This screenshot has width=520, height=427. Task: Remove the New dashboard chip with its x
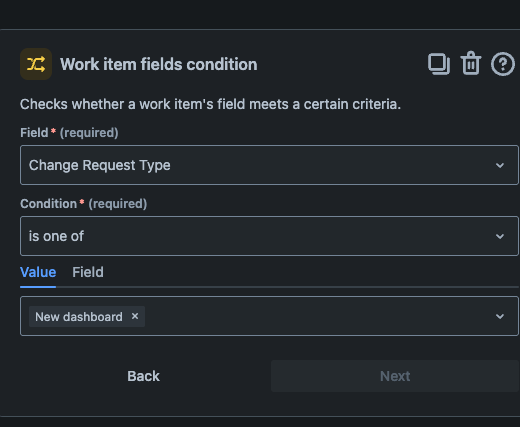tap(135, 316)
